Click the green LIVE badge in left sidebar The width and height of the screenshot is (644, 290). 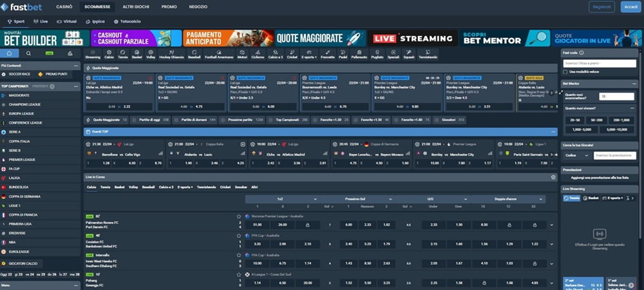pyautogui.click(x=50, y=53)
